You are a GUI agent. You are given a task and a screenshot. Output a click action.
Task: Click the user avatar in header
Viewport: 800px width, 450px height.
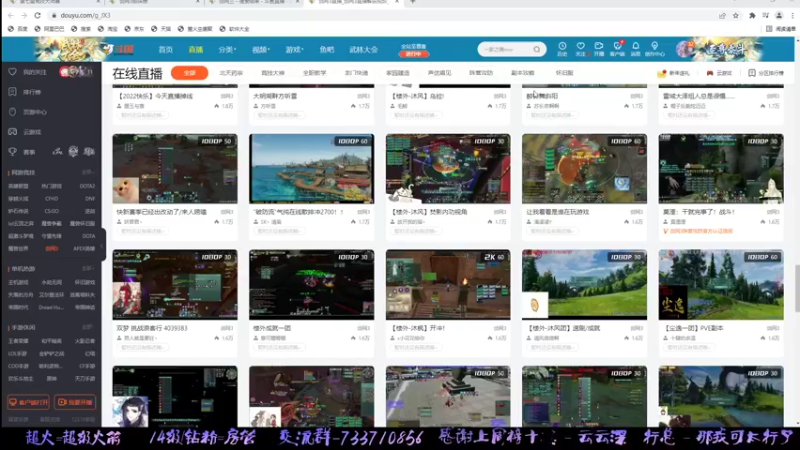684,49
